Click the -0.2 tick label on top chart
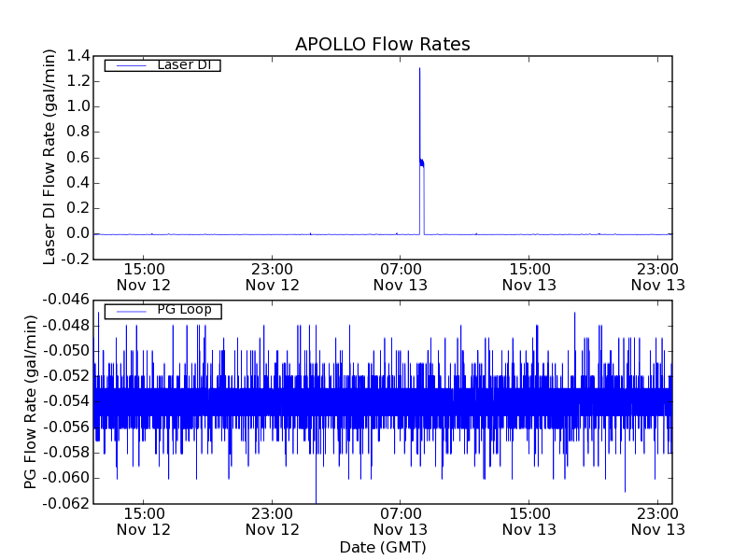 point(76,259)
